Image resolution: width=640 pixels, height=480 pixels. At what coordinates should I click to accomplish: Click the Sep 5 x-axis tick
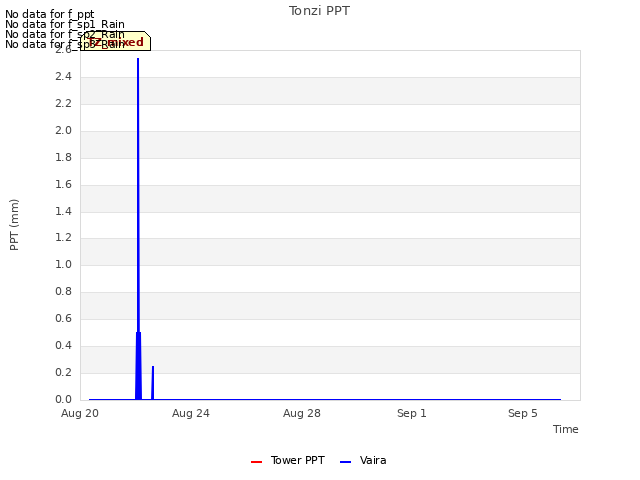coord(522,413)
